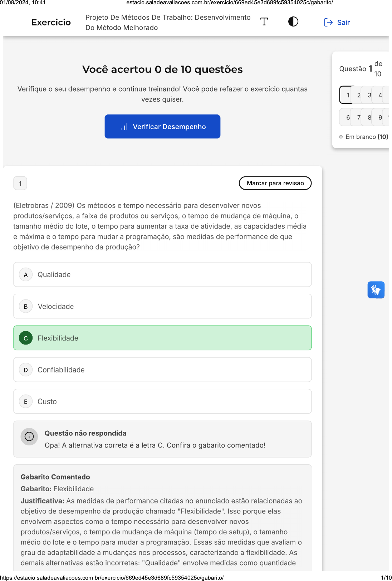Image resolution: width=392 pixels, height=581 pixels.
Task: Click the bar chart icon on Verificar Desempenho
Action: coord(124,127)
